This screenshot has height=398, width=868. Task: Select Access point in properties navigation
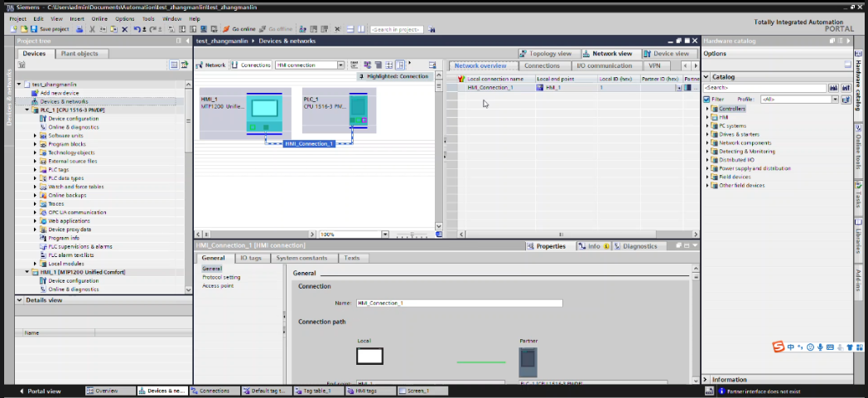tap(218, 285)
